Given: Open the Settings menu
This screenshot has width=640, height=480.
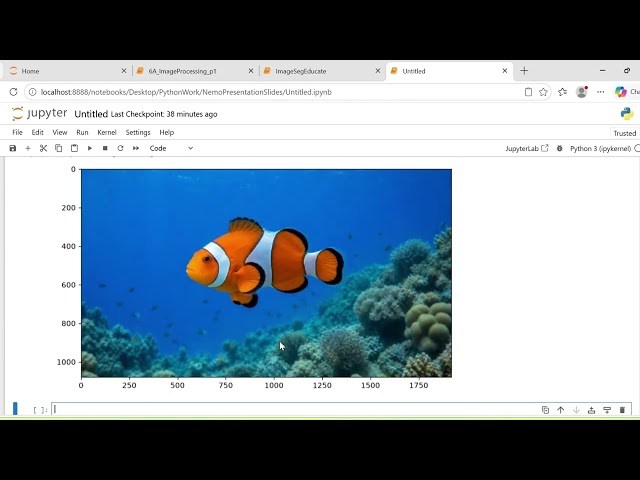Looking at the screenshot, I should (x=138, y=132).
